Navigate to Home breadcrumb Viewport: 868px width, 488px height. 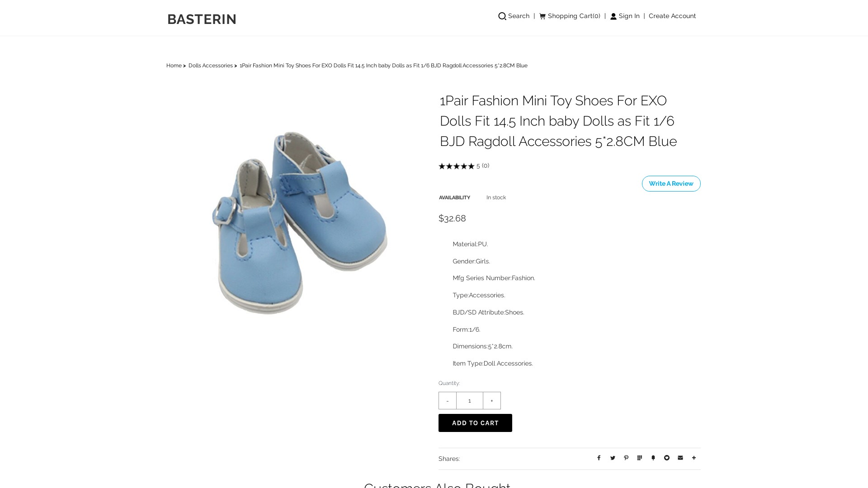174,66
